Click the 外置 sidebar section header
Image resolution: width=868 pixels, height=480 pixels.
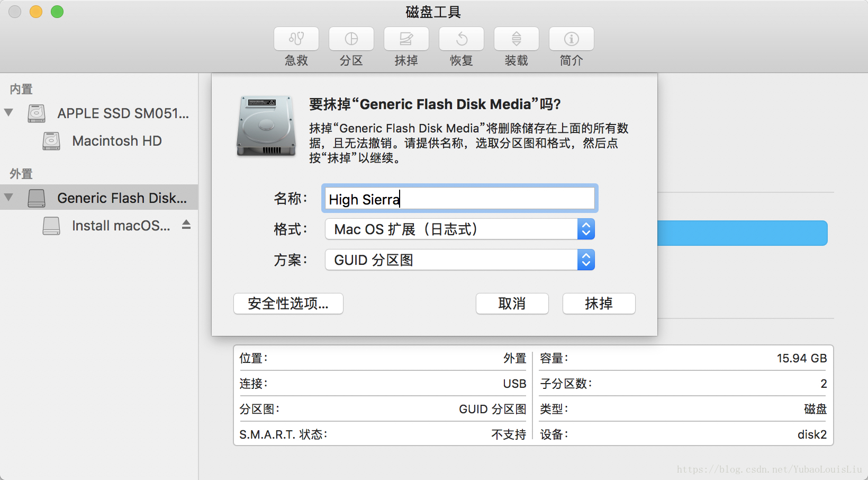[21, 174]
